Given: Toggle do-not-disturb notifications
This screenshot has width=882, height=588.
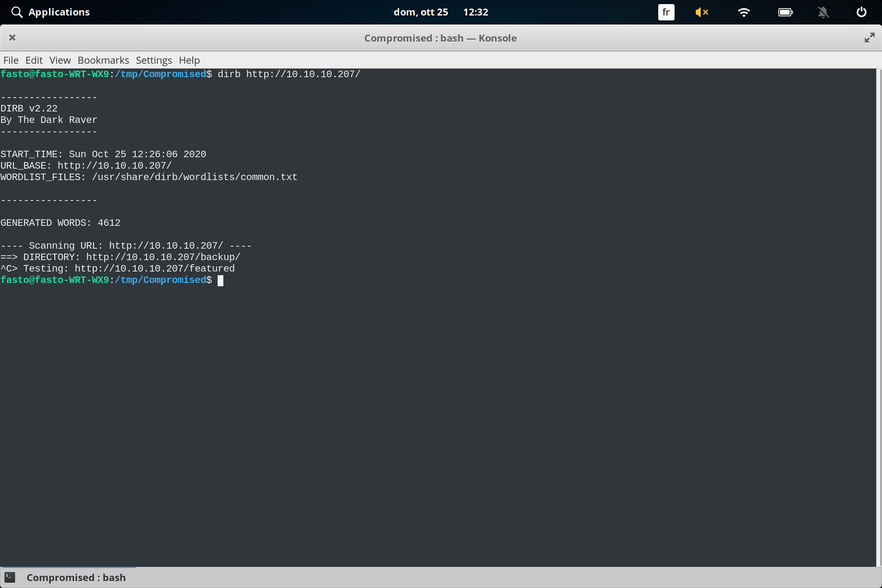Looking at the screenshot, I should 823,12.
